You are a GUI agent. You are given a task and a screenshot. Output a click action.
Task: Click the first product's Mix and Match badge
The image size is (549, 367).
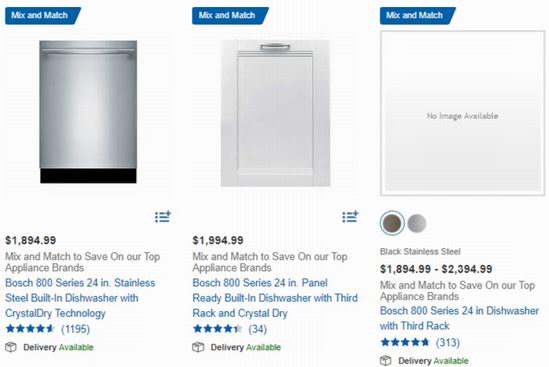tap(43, 16)
